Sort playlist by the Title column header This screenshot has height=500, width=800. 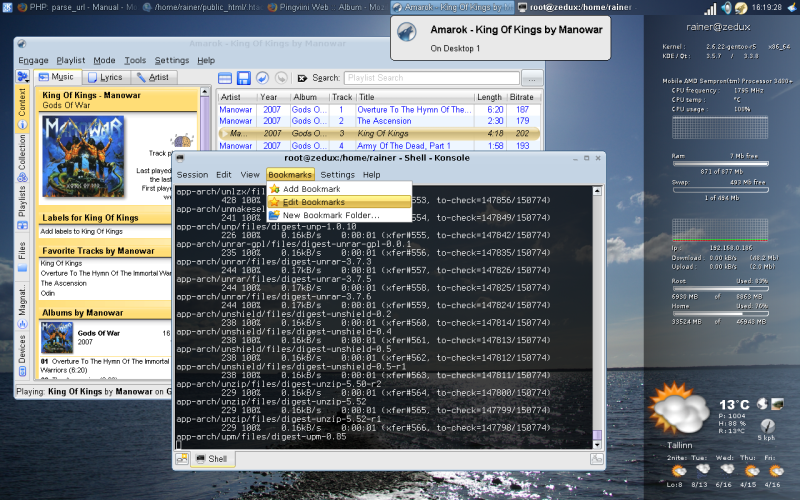click(x=414, y=97)
